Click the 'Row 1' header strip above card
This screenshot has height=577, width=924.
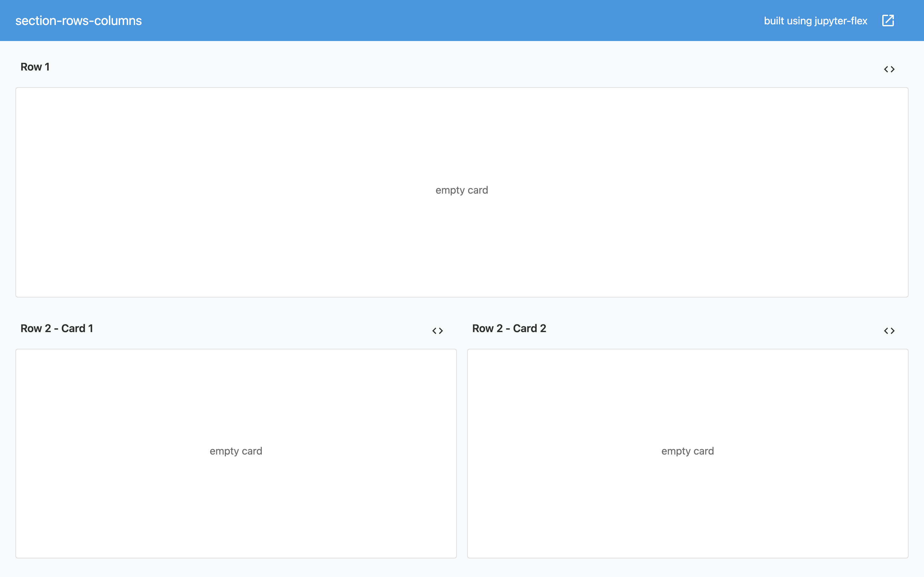[x=458, y=67]
